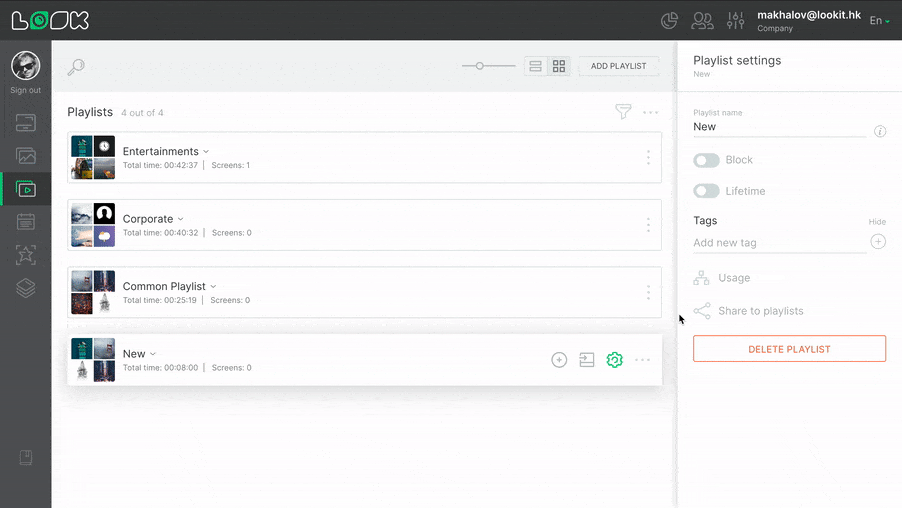Click the Add new tag input field
The height and width of the screenshot is (508, 902).
point(778,243)
